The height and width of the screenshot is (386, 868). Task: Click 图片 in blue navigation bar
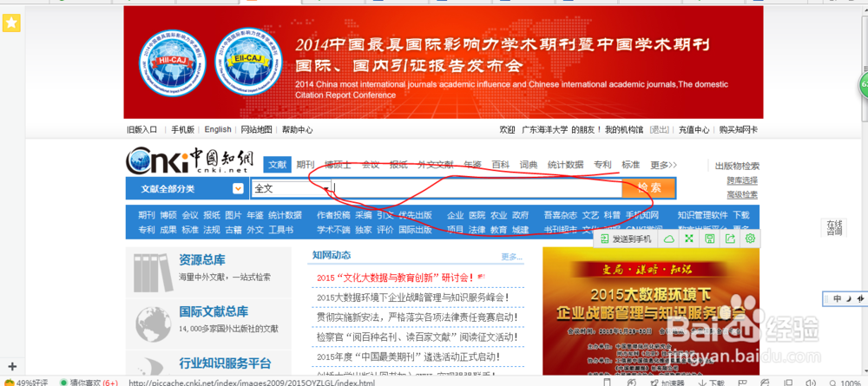(233, 215)
